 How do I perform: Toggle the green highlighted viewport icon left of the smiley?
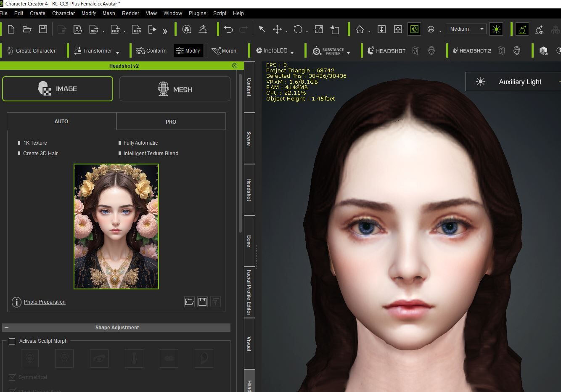tap(414, 29)
